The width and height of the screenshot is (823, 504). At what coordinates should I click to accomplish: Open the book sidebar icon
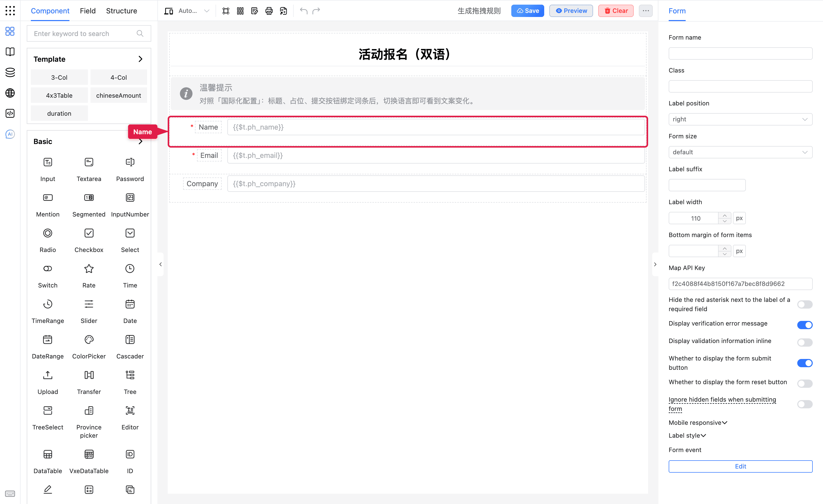[10, 52]
